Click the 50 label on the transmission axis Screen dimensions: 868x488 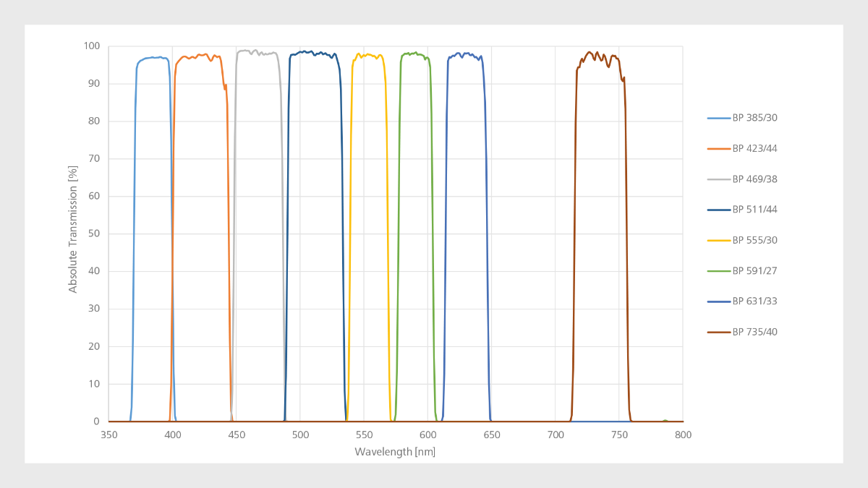(94, 234)
